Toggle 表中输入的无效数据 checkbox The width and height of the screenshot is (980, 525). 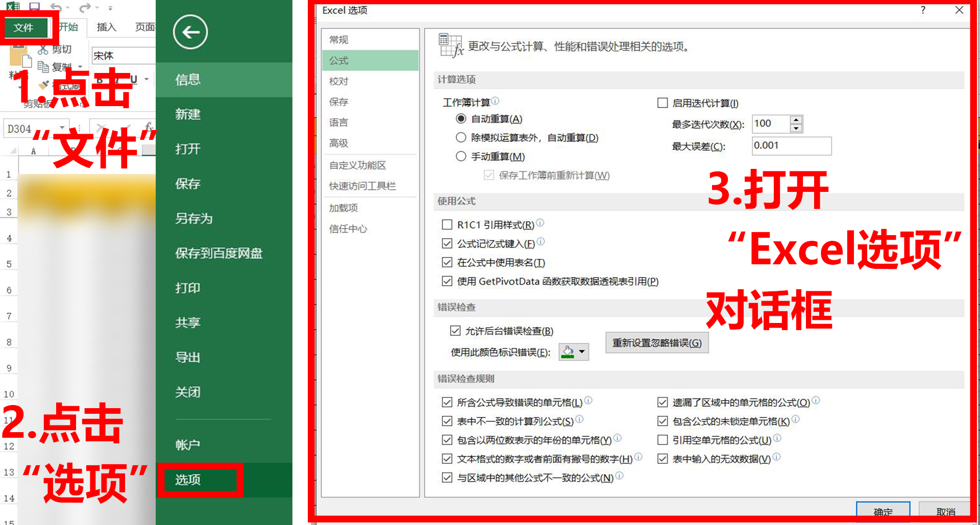pos(663,459)
